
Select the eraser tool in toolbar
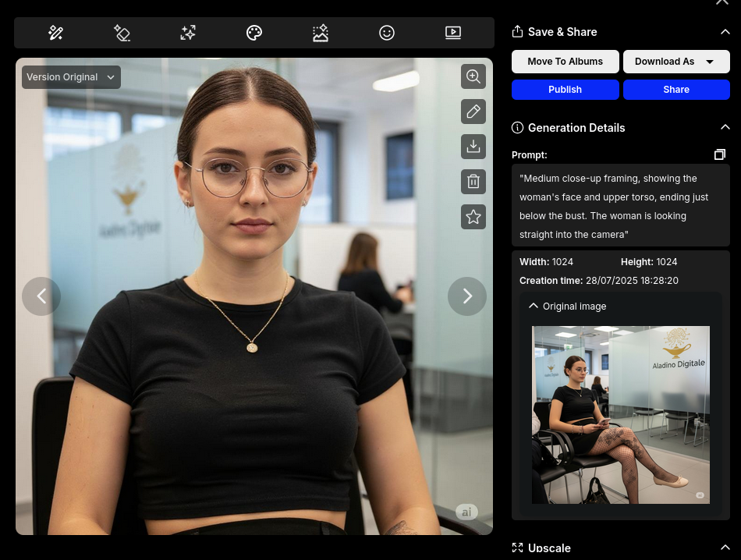pyautogui.click(x=122, y=33)
